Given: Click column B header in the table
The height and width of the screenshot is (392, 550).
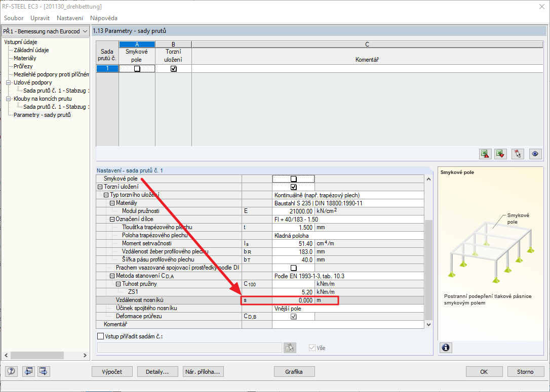Looking at the screenshot, I should (x=173, y=45).
